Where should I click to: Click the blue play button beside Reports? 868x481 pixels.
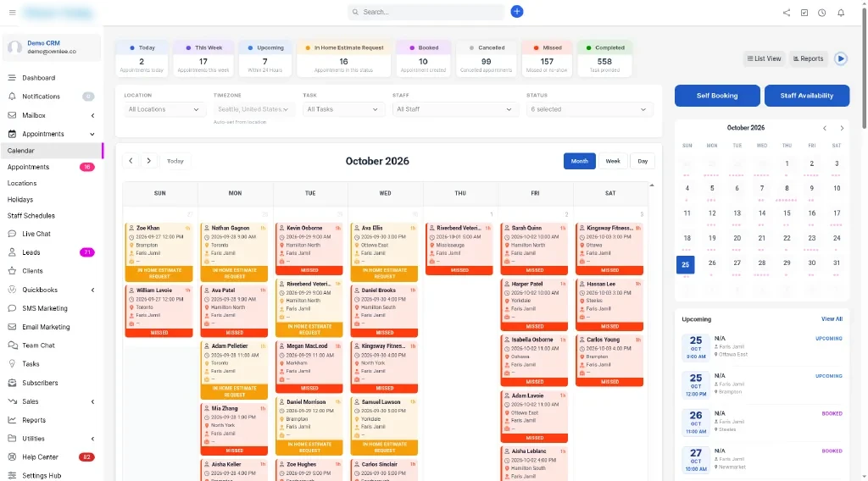(840, 58)
